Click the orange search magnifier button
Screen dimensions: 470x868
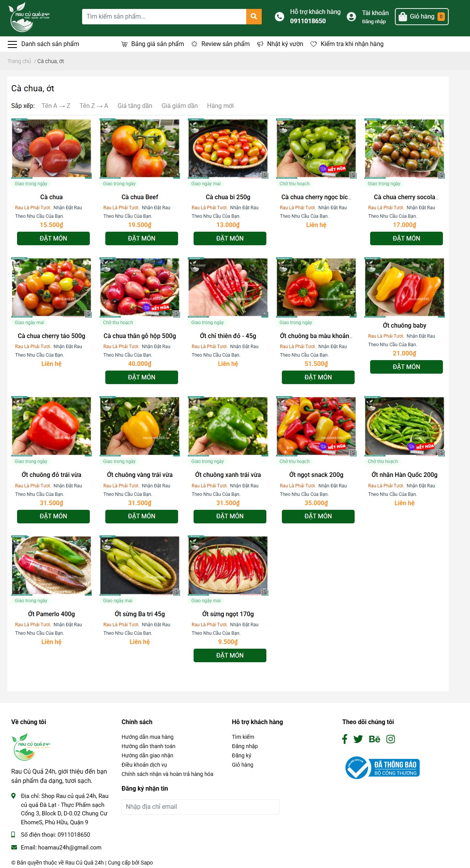point(254,16)
